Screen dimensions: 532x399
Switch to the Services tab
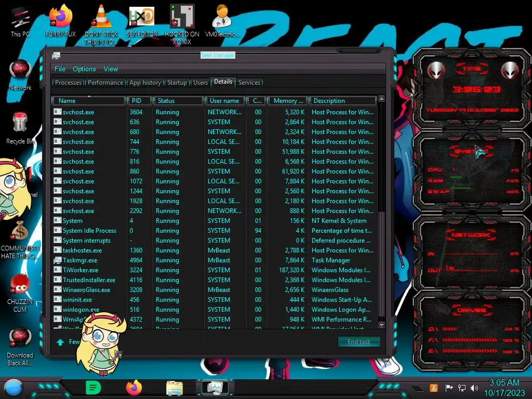pyautogui.click(x=249, y=83)
